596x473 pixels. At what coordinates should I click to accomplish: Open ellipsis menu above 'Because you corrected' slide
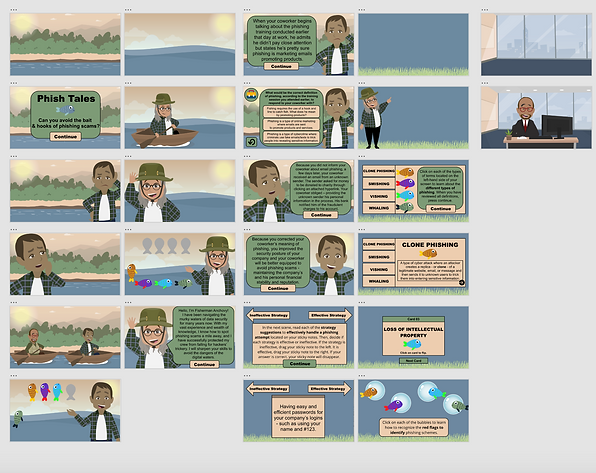[x=247, y=230]
